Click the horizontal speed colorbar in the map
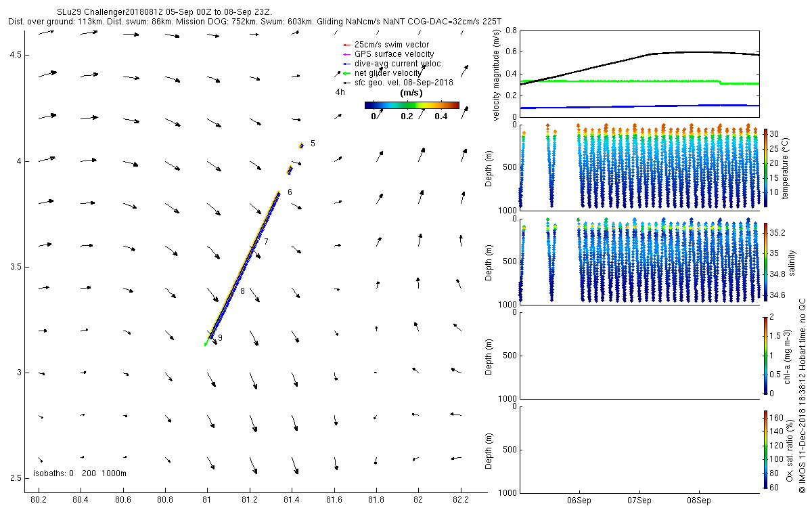The height and width of the screenshot is (508, 812). 411,105
